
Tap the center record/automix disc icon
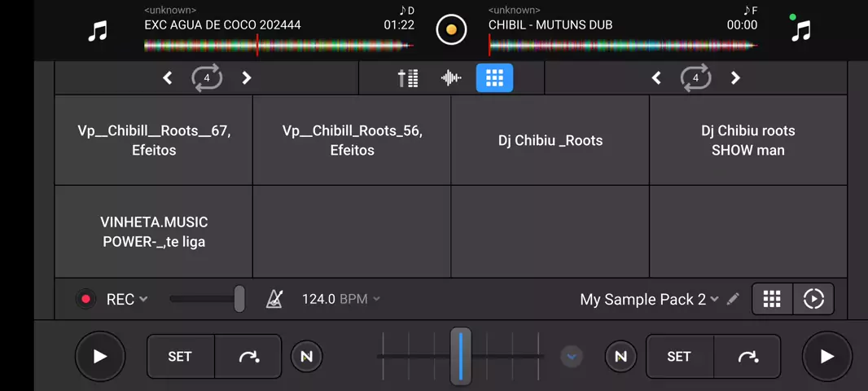(x=451, y=30)
